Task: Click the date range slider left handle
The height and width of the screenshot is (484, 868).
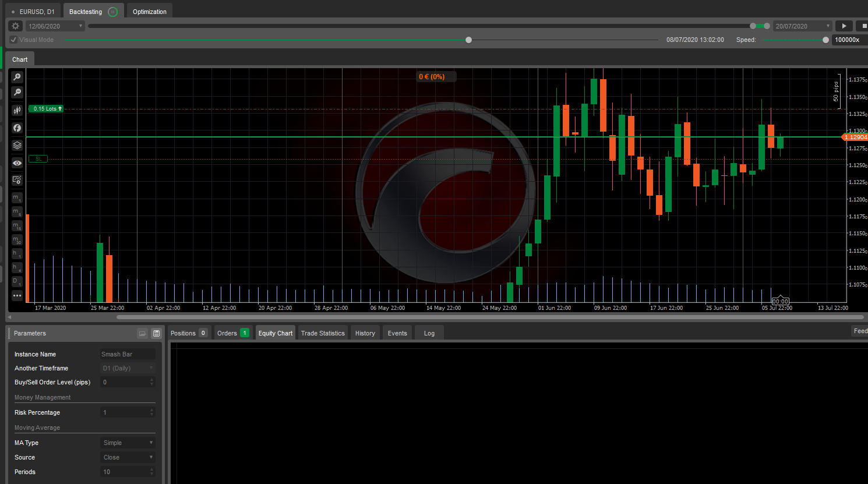Action: coord(753,26)
